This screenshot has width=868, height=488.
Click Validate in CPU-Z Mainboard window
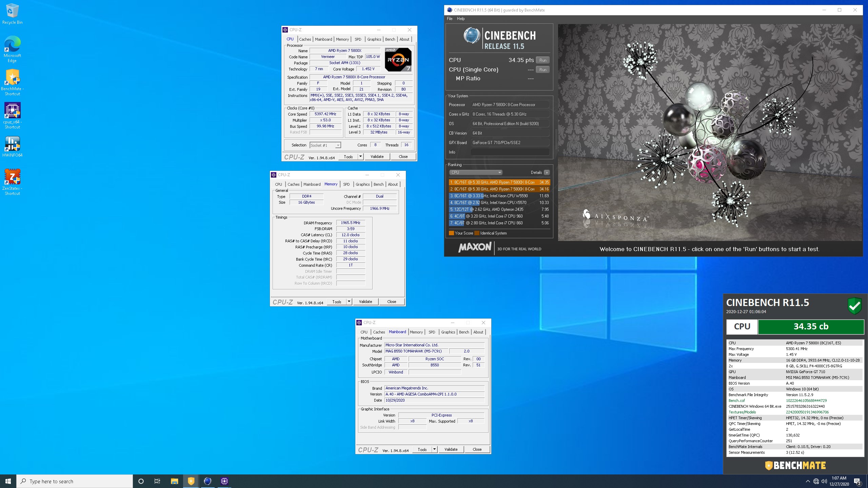pyautogui.click(x=451, y=449)
